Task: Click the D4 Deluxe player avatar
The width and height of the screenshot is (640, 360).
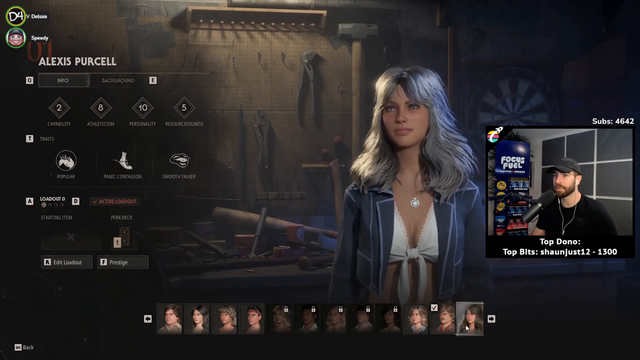Action: pos(16,16)
